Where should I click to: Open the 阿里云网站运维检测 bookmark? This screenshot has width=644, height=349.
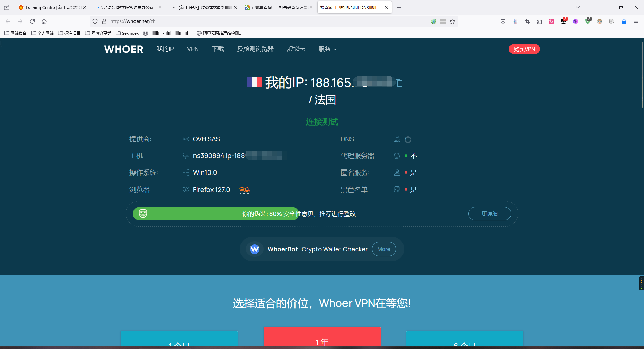[x=219, y=33]
